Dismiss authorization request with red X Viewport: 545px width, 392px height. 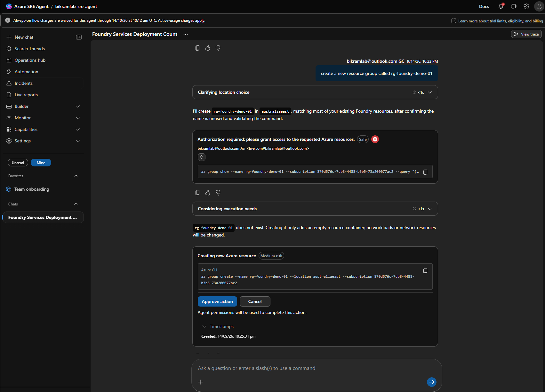pos(375,139)
